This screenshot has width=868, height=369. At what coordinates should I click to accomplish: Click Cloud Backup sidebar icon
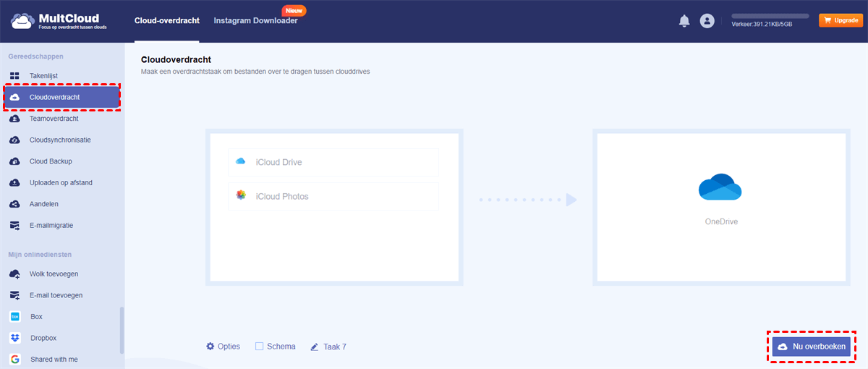[x=14, y=161]
